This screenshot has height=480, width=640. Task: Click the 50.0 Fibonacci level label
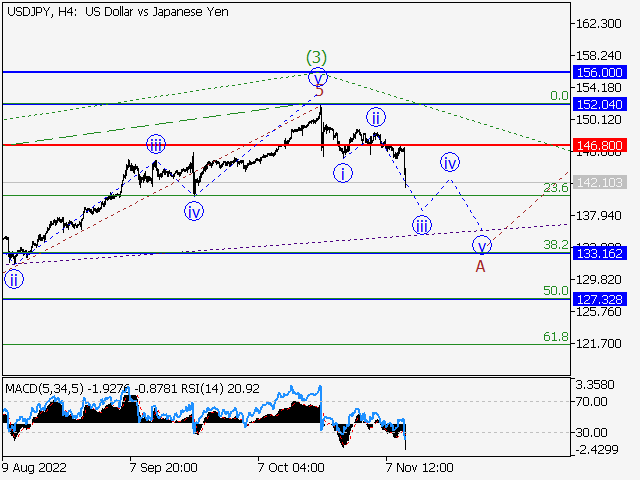(556, 291)
